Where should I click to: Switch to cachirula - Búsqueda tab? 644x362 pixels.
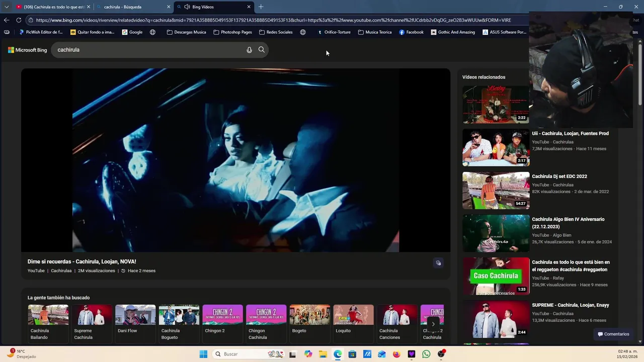(x=133, y=7)
